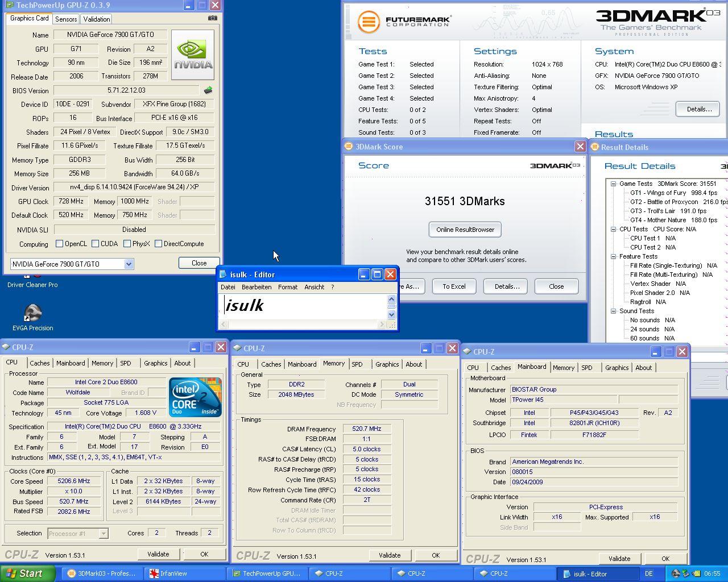This screenshot has height=582, width=728.
Task: Collapse the CPU Tests tree node
Action: point(614,229)
